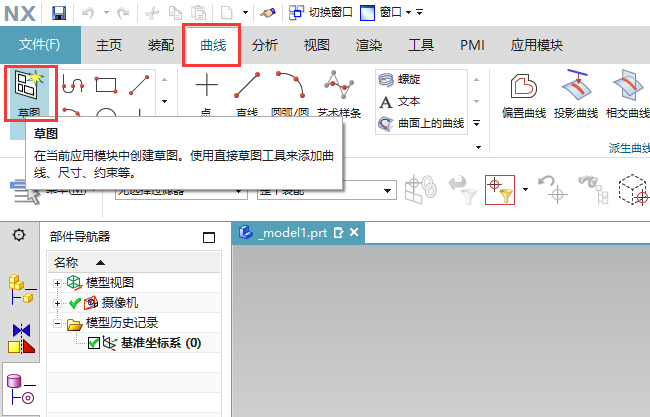This screenshot has width=650, height=417.
Task: Maximize the 部件导航器 panel
Action: click(x=209, y=237)
